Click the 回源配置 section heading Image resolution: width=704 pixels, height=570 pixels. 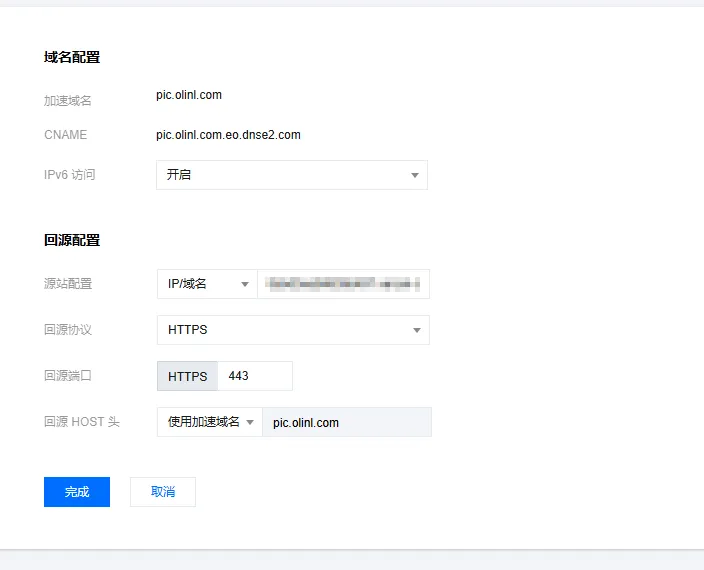pos(72,241)
